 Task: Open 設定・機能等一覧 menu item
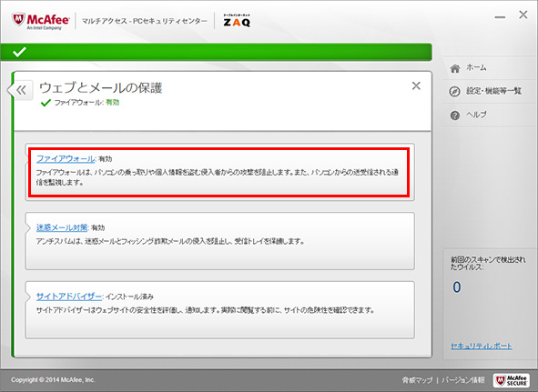tap(493, 91)
